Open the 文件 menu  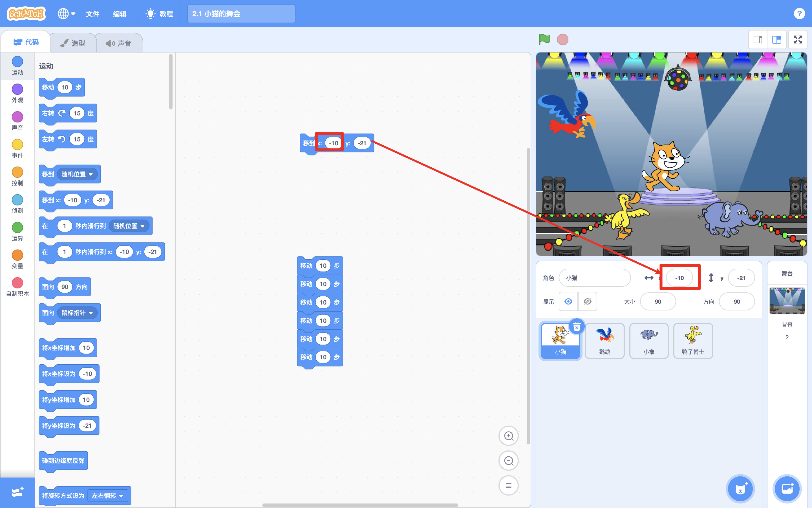click(x=92, y=14)
